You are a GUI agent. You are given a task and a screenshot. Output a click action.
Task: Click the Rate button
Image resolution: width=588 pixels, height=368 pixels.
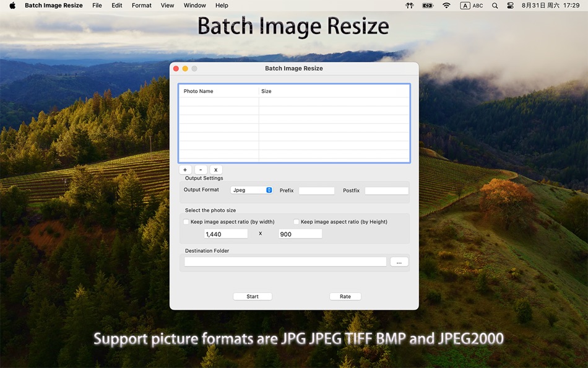click(345, 296)
